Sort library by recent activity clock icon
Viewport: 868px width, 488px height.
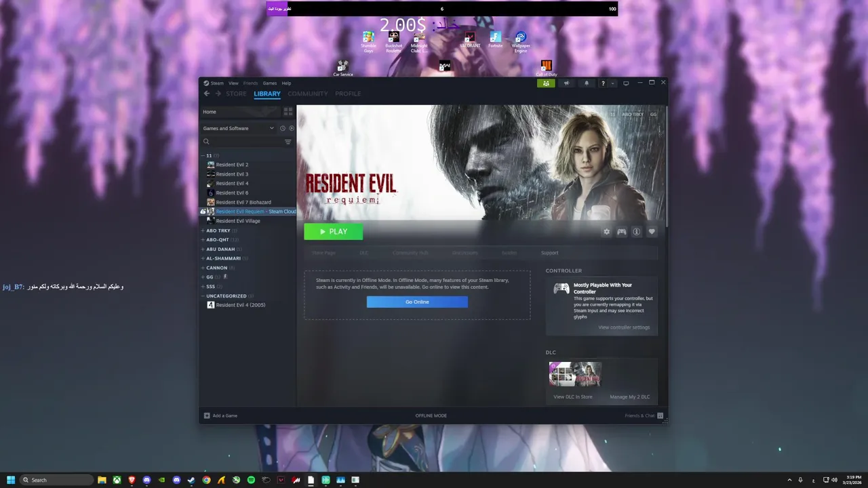coord(283,128)
